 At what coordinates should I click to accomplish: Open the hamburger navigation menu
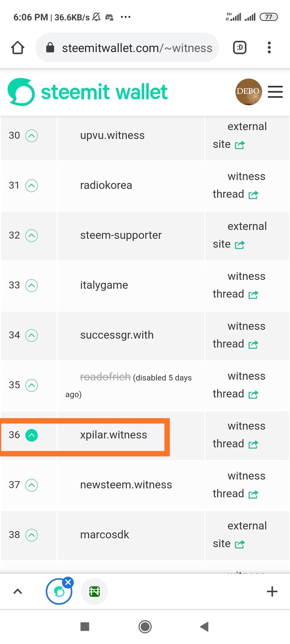[x=275, y=92]
